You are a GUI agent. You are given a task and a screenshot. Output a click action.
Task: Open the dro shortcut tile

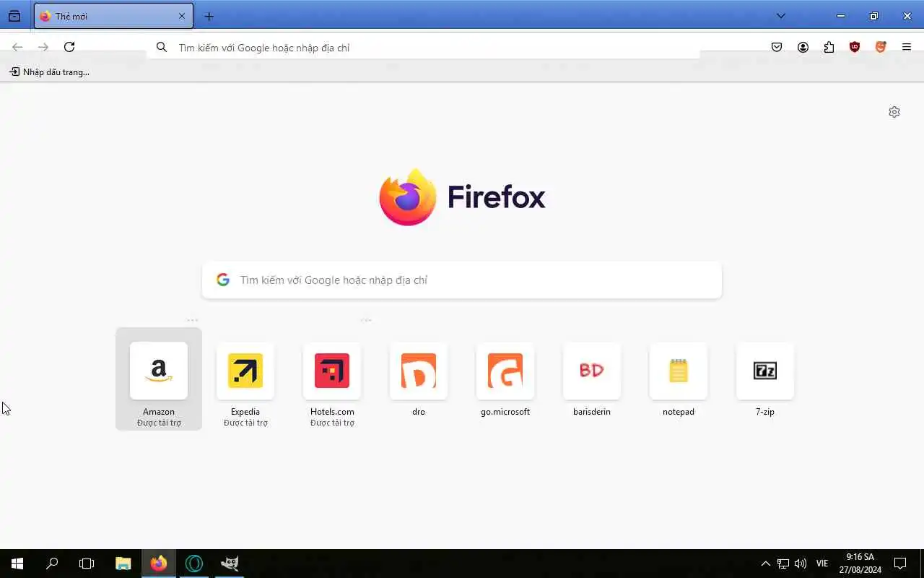coord(419,379)
